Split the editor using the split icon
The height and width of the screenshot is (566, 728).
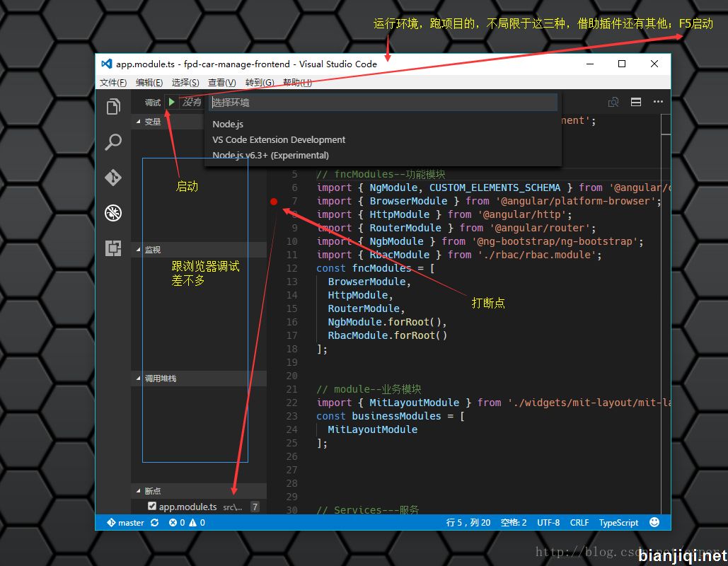[636, 102]
